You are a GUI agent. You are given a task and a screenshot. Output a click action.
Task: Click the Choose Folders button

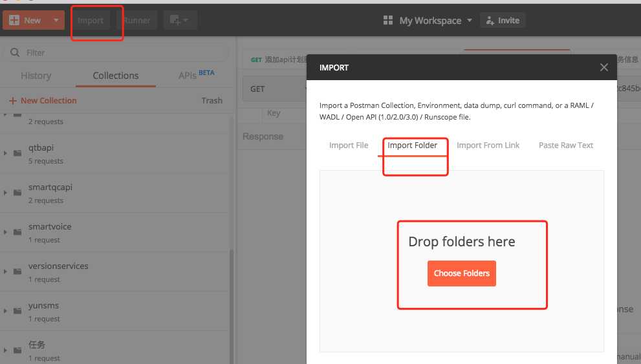462,273
